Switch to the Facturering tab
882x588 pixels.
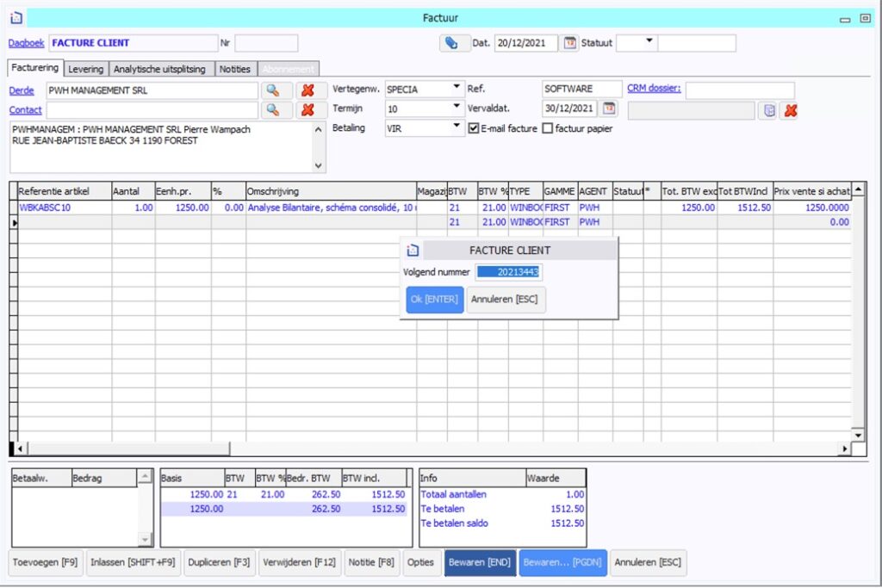click(34, 67)
